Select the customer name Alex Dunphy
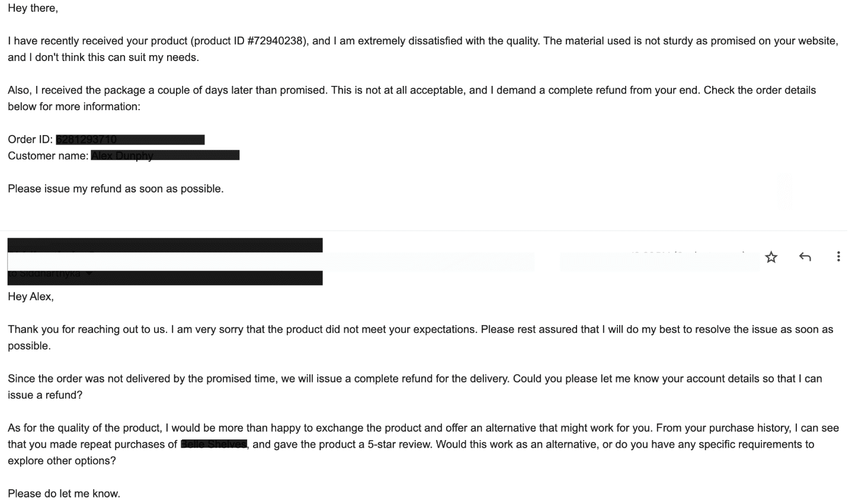This screenshot has width=852, height=504. [121, 155]
